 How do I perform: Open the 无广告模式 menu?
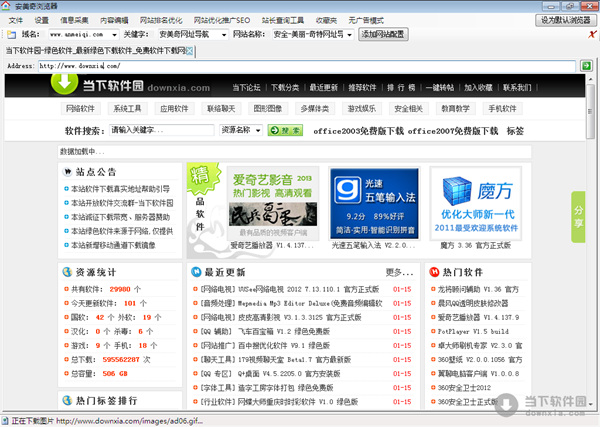pyautogui.click(x=366, y=20)
